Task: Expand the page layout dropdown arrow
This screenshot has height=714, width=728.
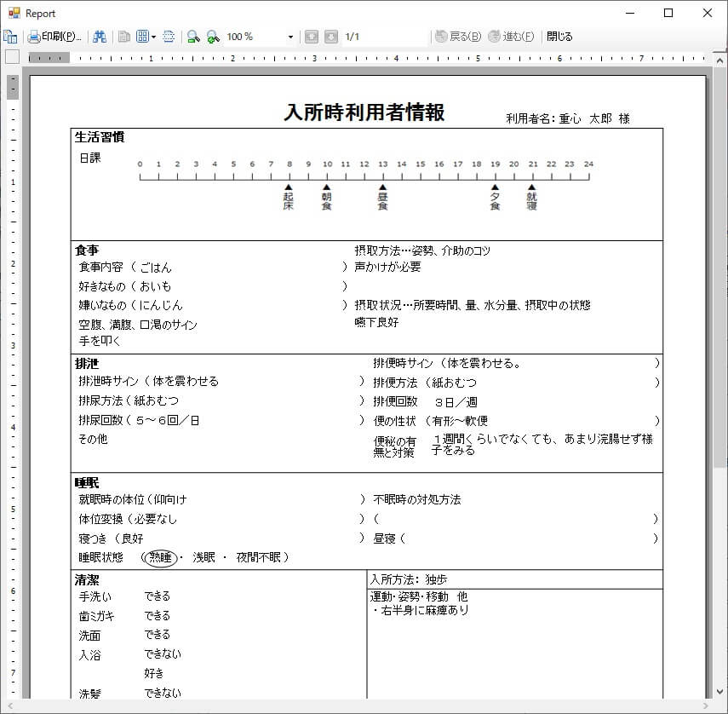Action: click(152, 36)
